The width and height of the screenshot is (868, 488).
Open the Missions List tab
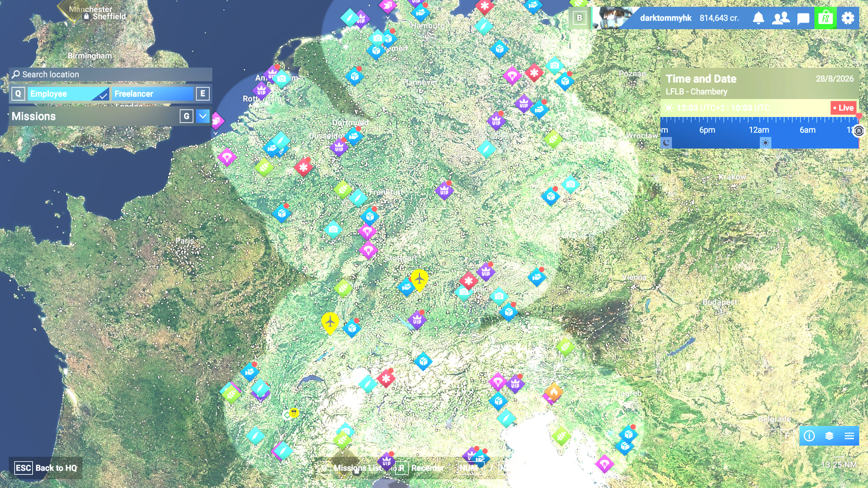click(x=358, y=468)
